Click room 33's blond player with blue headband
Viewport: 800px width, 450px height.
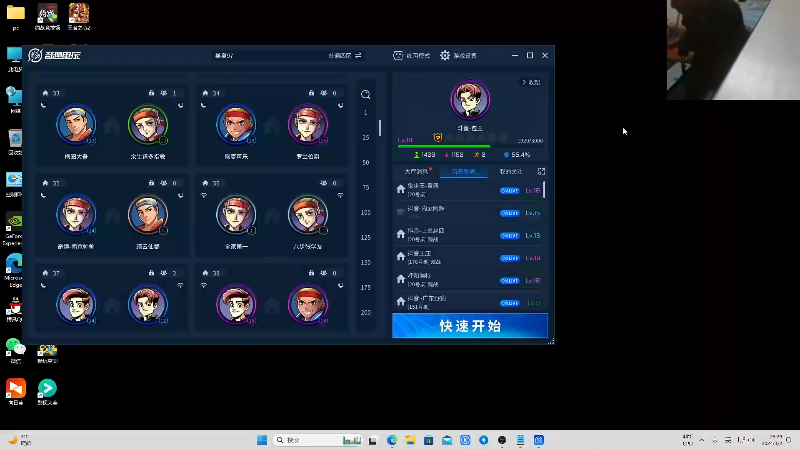76,124
